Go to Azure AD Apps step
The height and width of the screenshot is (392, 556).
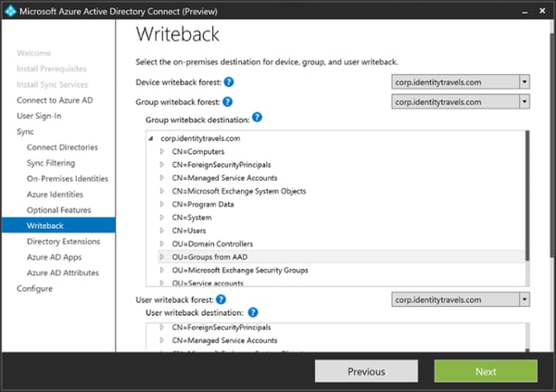[54, 258]
